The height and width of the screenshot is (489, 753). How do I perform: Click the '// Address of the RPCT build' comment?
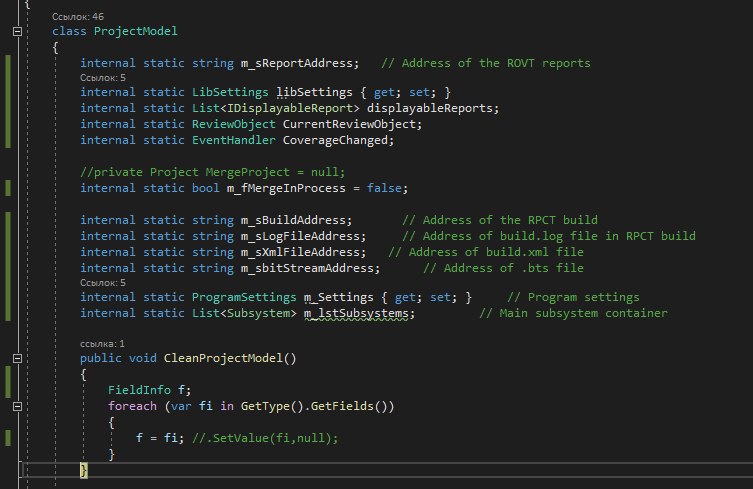tap(500, 220)
